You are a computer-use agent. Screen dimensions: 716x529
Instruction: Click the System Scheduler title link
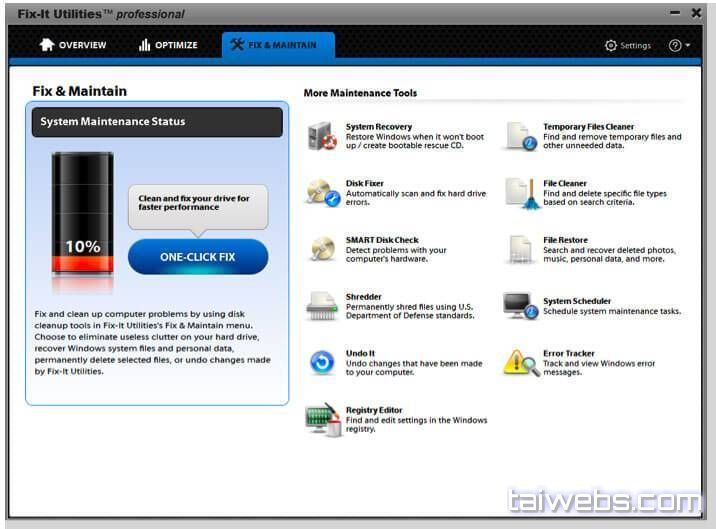577,301
